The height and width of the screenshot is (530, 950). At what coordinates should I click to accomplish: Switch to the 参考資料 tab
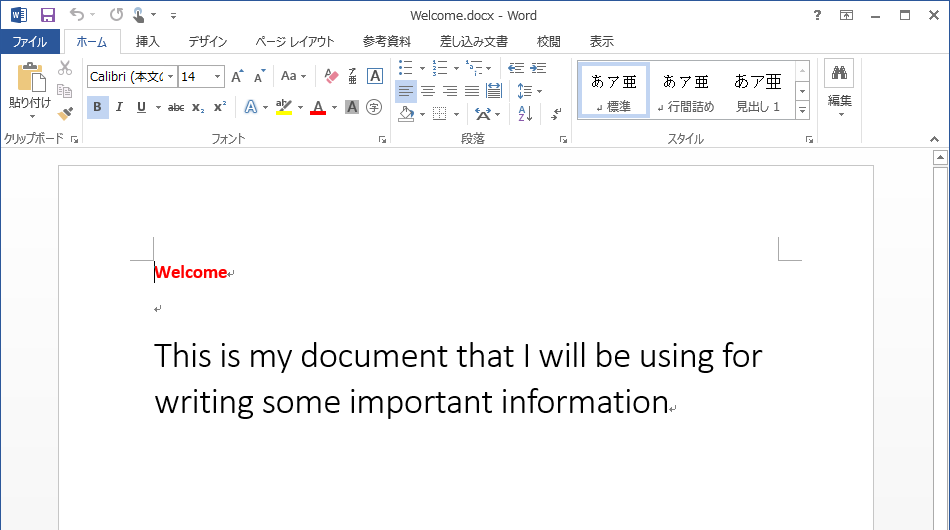tap(387, 41)
